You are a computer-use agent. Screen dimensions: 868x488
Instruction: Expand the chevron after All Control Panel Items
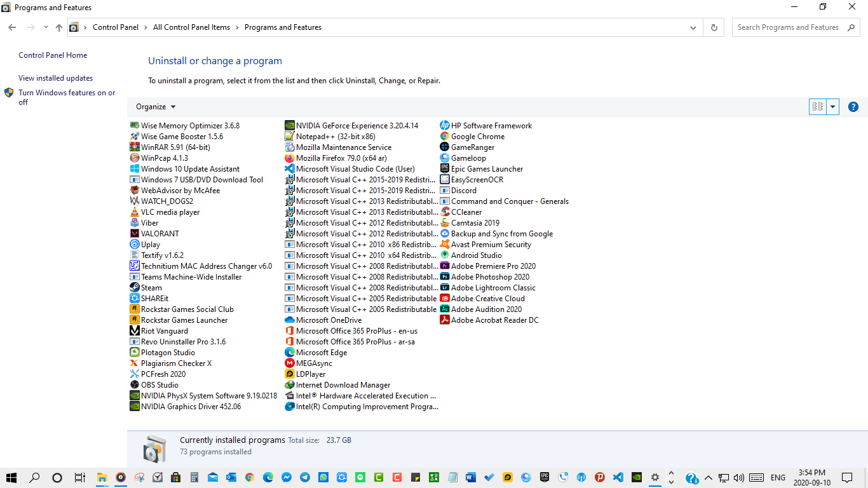[x=237, y=27]
